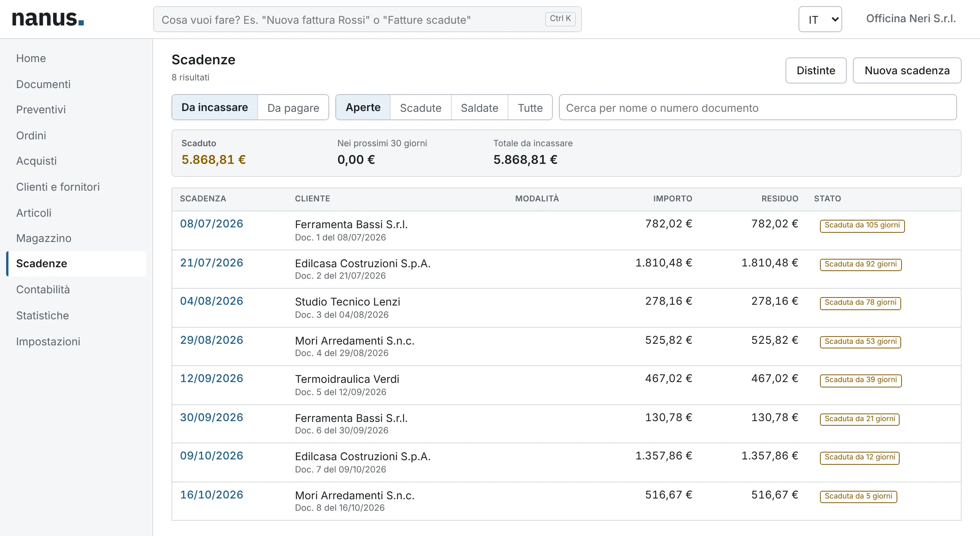Open deadline 16/10/2026
The image size is (980, 536).
pos(212,495)
